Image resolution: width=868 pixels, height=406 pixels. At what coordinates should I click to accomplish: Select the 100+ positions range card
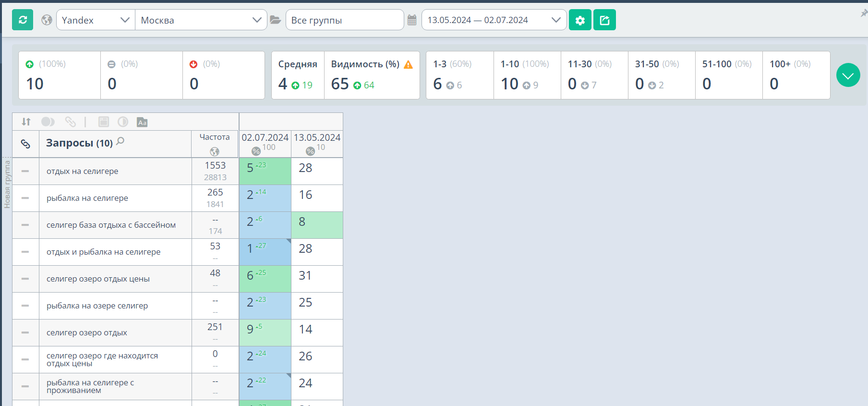pos(796,75)
